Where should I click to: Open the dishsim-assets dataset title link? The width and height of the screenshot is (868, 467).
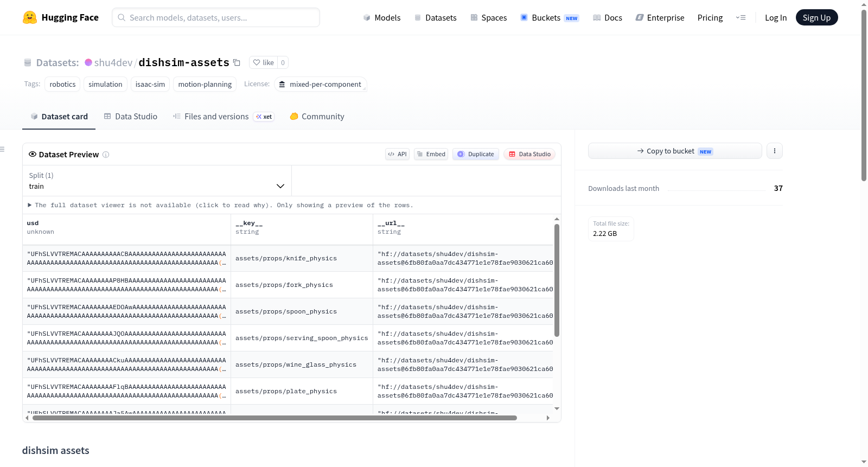point(184,62)
